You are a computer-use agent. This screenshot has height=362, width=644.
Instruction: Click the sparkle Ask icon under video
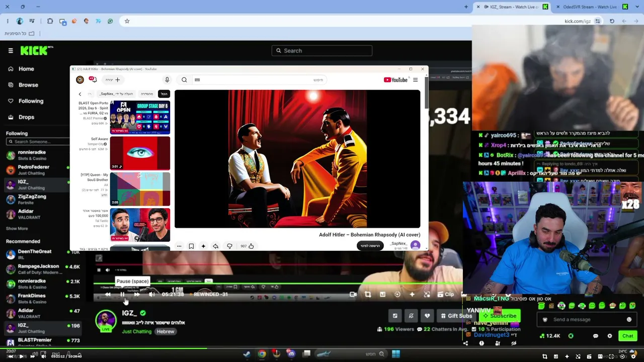203,246
